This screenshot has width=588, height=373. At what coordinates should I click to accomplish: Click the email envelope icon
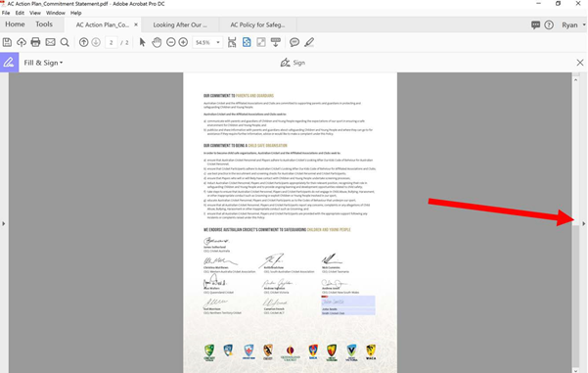50,42
